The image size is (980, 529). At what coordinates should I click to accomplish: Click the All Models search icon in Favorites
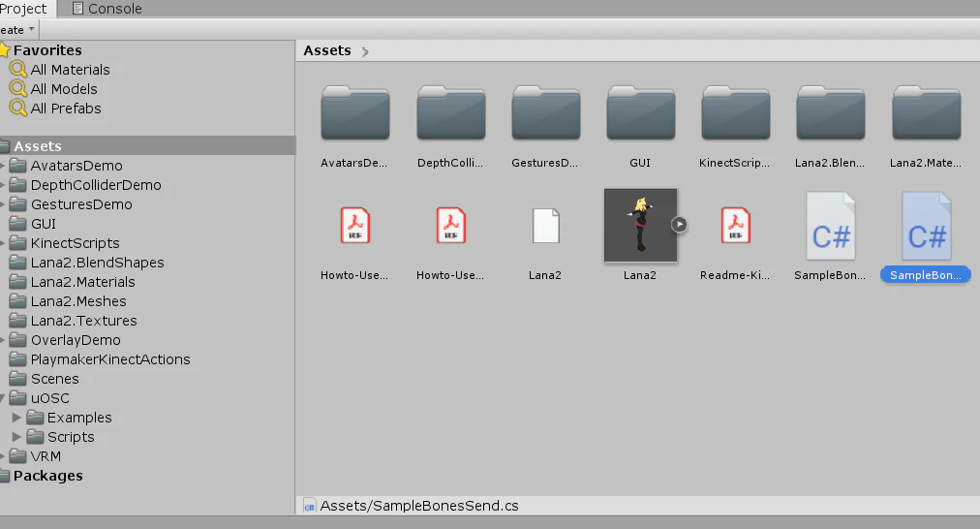[18, 88]
